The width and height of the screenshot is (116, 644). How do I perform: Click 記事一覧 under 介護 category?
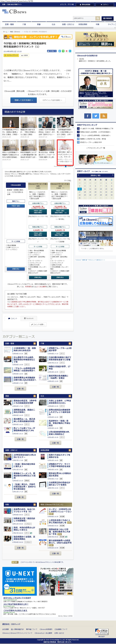(x=55, y=387)
